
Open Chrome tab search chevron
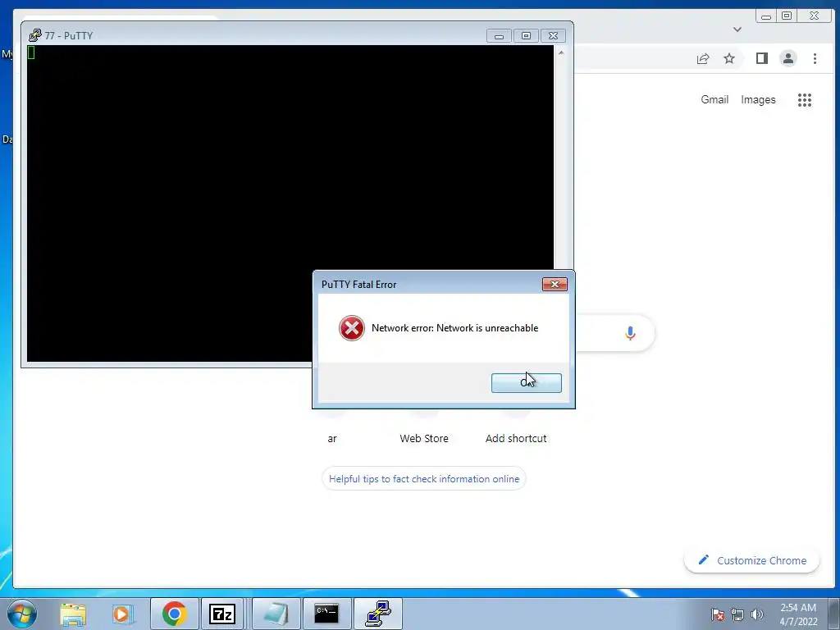[x=737, y=30]
